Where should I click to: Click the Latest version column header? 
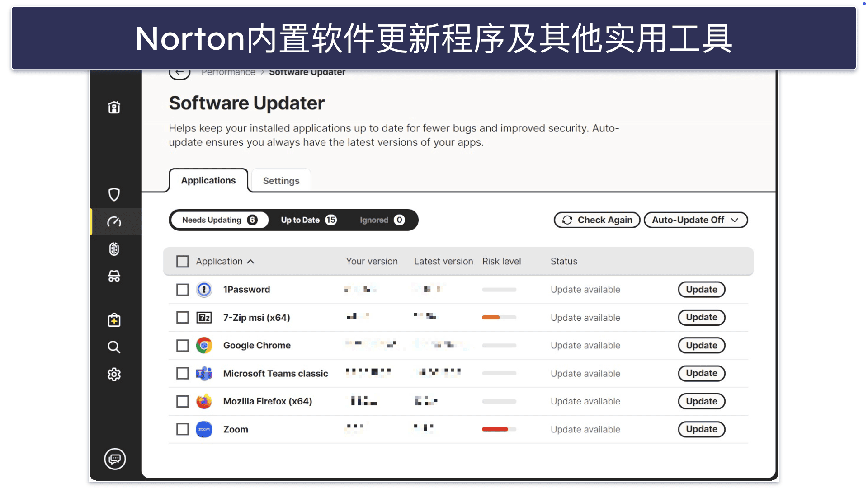click(x=443, y=262)
